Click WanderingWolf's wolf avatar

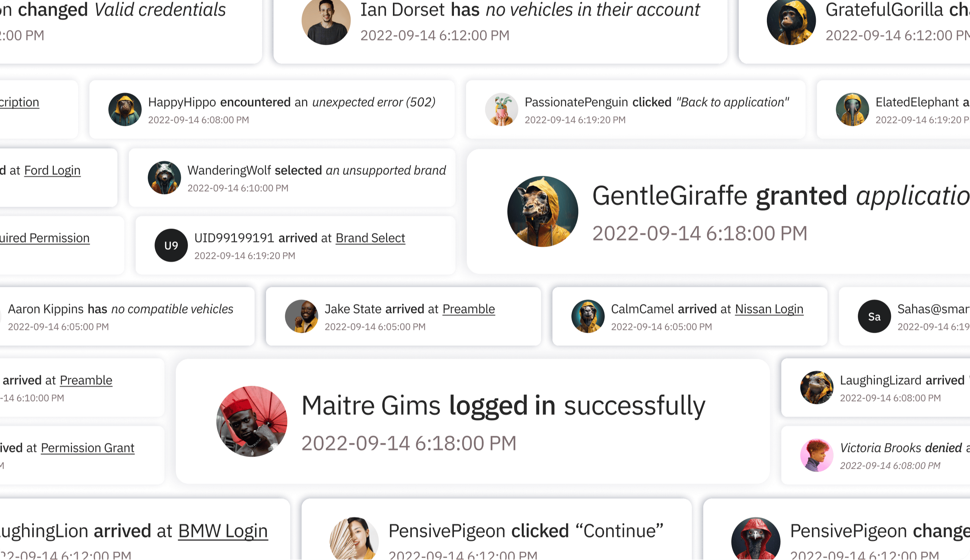pos(164,178)
